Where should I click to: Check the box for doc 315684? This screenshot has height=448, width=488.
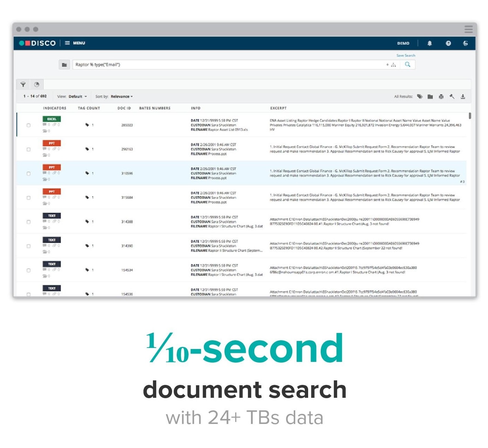pos(29,198)
